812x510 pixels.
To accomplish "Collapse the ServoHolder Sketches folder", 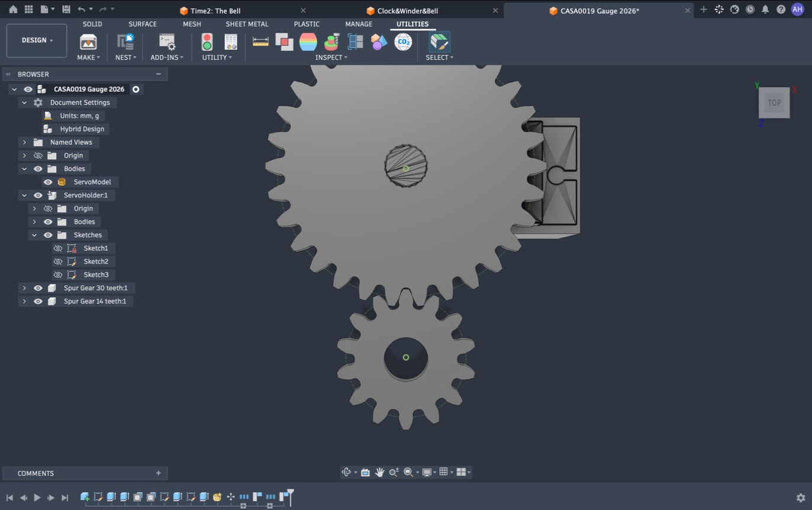I will 34,235.
